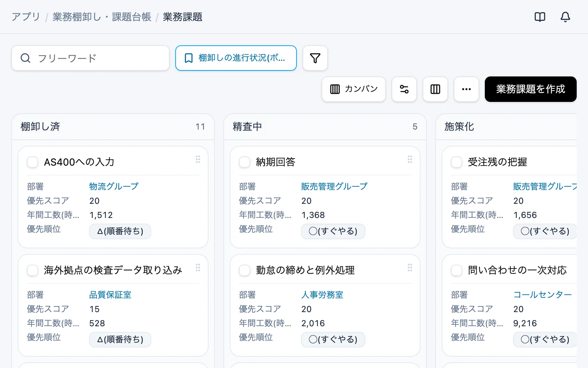Open the column settings icon
Viewport: 588px width, 368px height.
click(x=435, y=89)
